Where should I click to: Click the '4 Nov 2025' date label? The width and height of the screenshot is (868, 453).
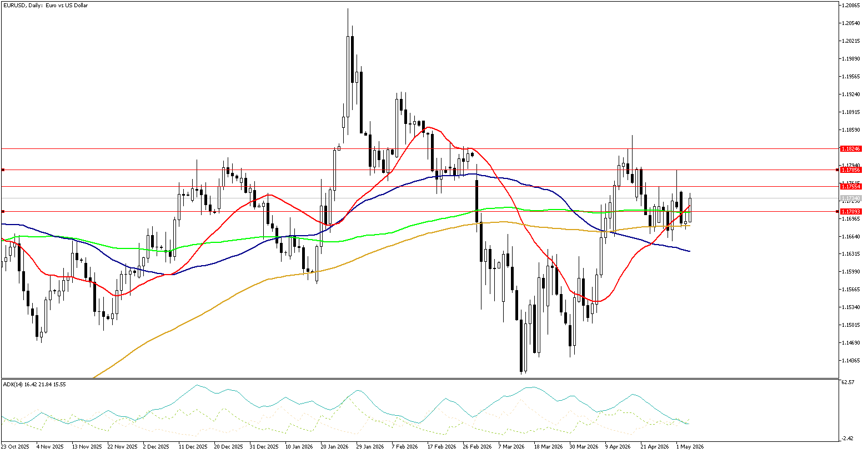(x=50, y=446)
